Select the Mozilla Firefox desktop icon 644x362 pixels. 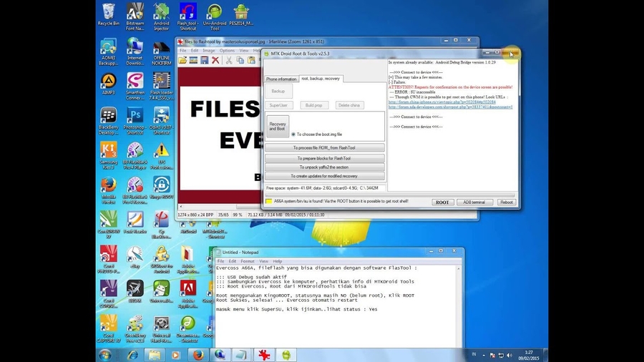(109, 190)
